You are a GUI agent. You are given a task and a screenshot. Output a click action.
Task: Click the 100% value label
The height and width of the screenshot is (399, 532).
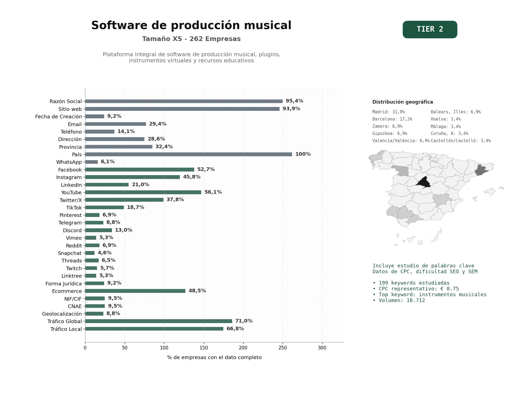click(303, 154)
